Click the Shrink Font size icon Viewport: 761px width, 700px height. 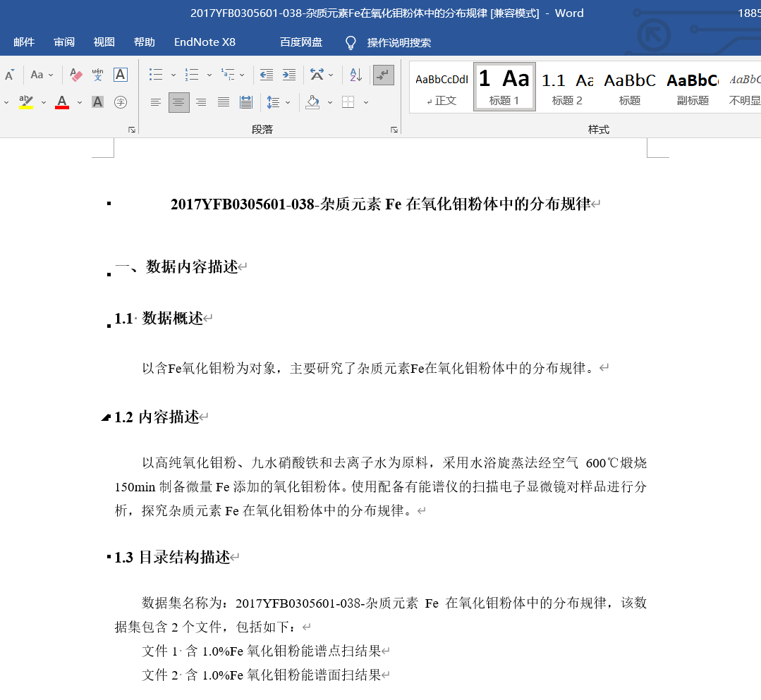[x=9, y=75]
